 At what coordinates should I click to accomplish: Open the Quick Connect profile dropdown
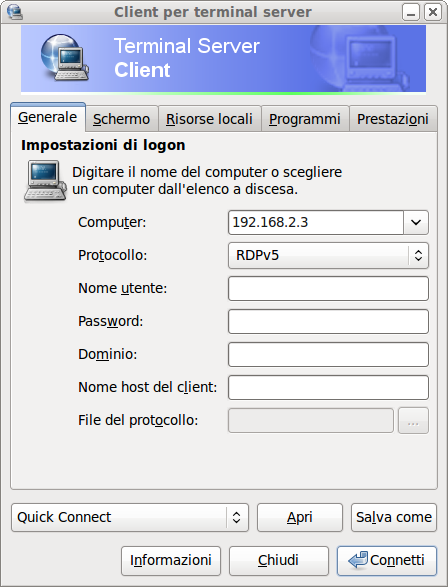tap(130, 517)
